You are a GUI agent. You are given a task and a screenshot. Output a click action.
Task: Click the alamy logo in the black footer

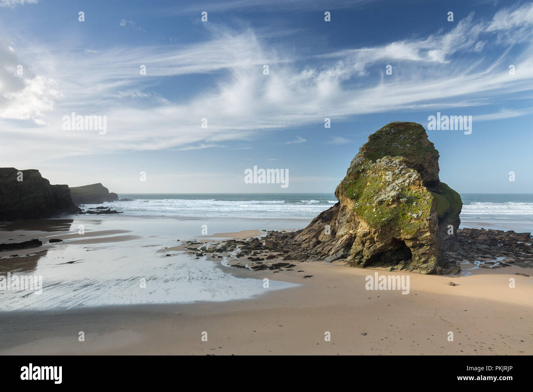point(41,373)
